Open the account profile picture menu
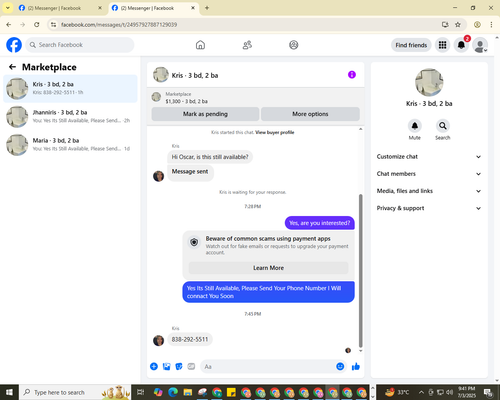Image resolution: width=500 pixels, height=400 pixels. (x=480, y=45)
